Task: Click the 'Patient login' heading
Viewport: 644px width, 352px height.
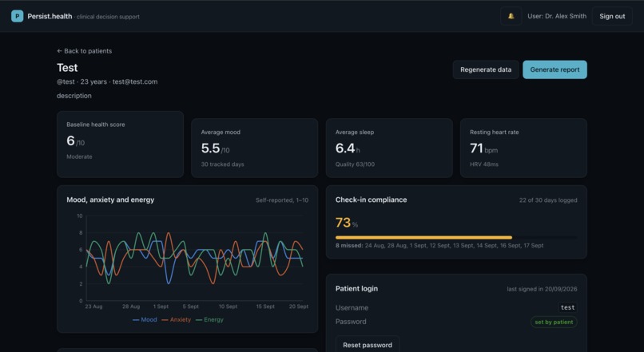Action: [x=356, y=288]
